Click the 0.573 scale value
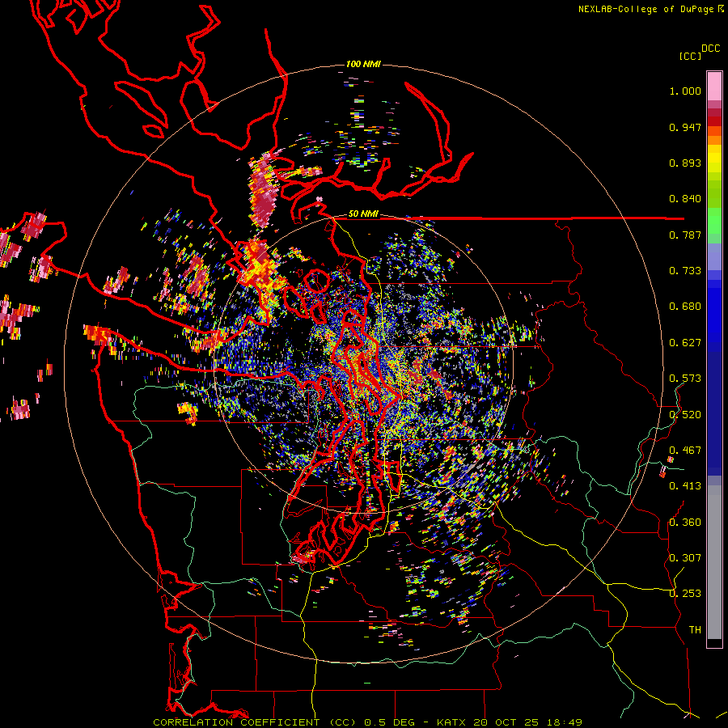Viewport: 728px width, 728px height. pos(685,379)
